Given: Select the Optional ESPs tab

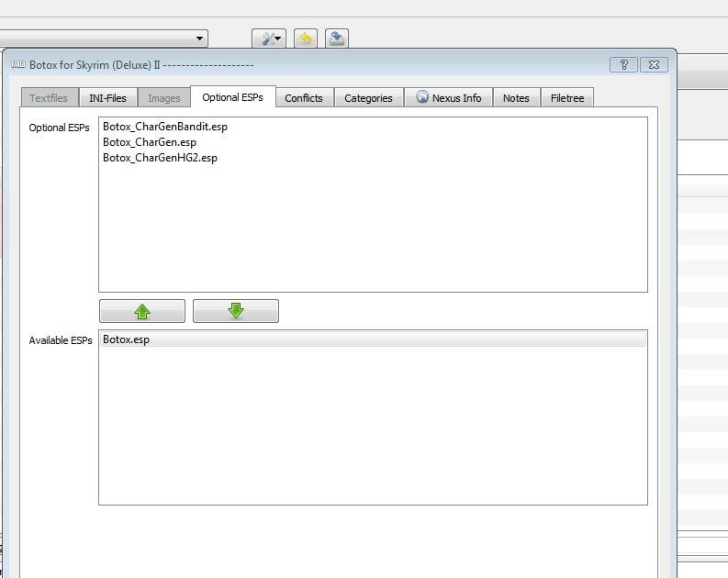Looking at the screenshot, I should click(x=232, y=97).
